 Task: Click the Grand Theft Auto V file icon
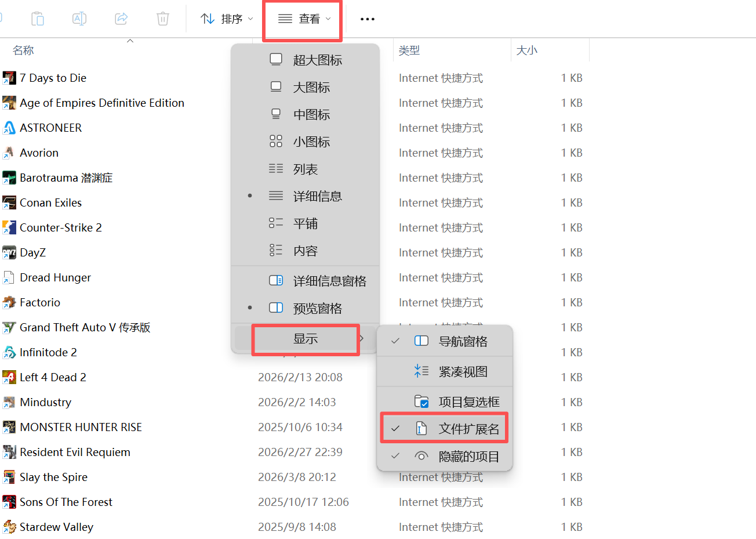pyautogui.click(x=9, y=327)
